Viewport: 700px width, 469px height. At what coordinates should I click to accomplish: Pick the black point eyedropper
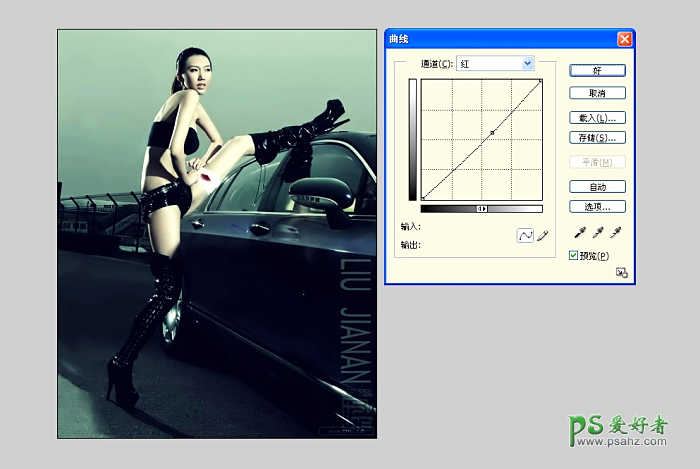pos(579,232)
